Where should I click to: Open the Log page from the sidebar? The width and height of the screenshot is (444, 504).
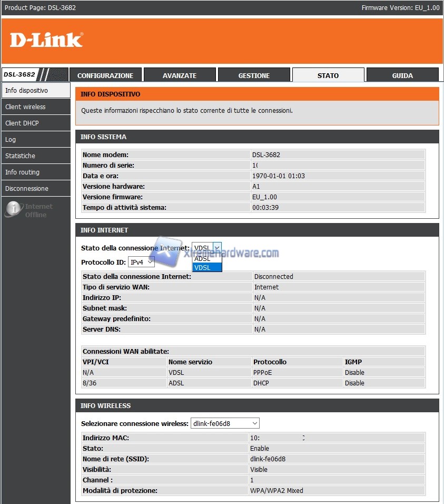[x=35, y=139]
